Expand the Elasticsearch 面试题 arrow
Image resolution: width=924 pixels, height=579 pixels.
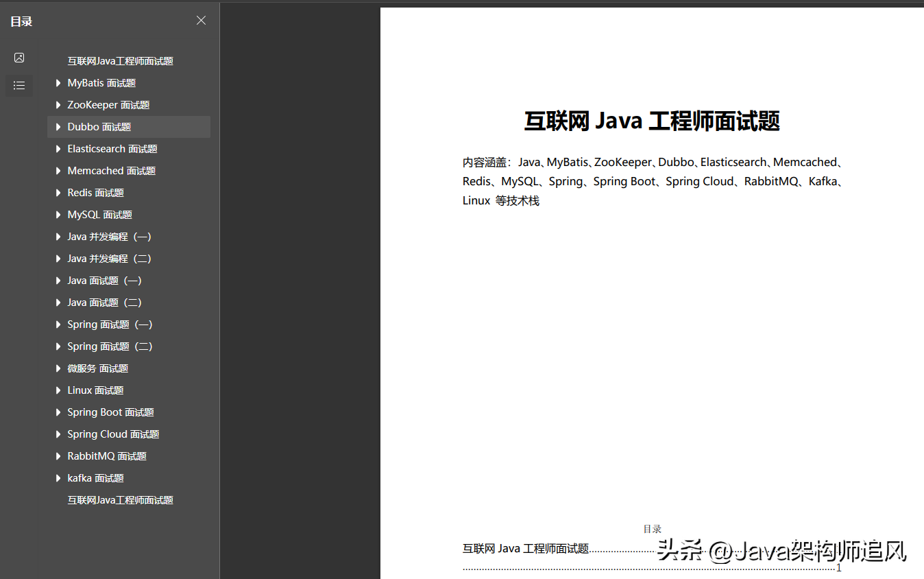[x=58, y=149]
